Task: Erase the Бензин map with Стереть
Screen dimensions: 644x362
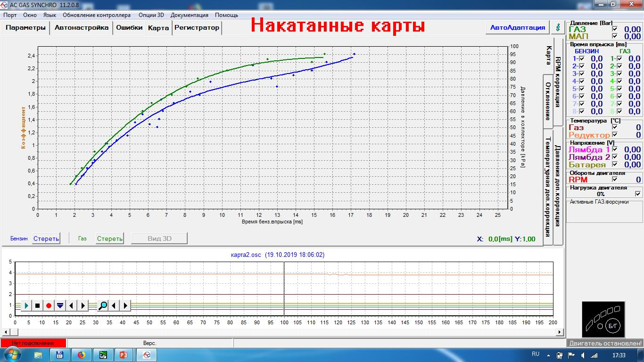Action: (x=46, y=239)
